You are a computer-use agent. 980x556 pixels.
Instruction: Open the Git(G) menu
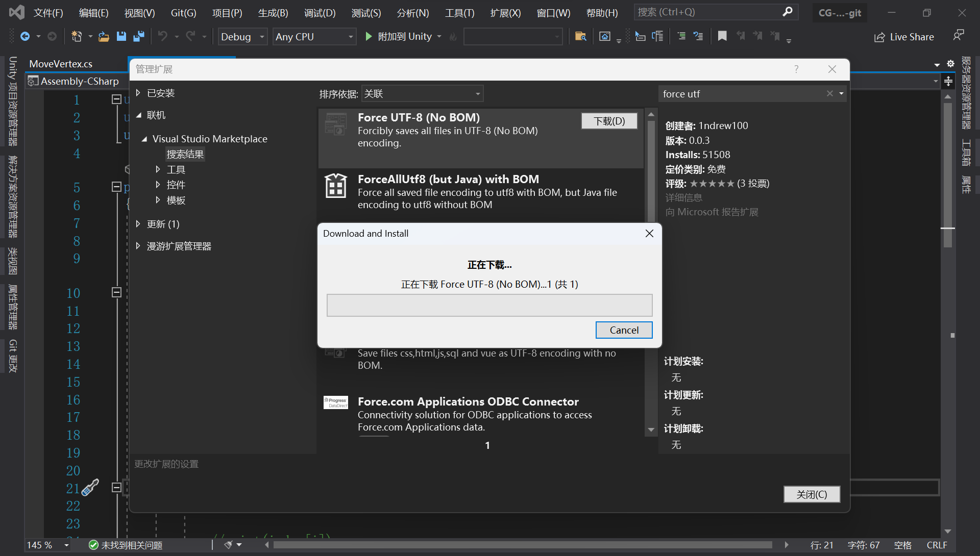[183, 13]
